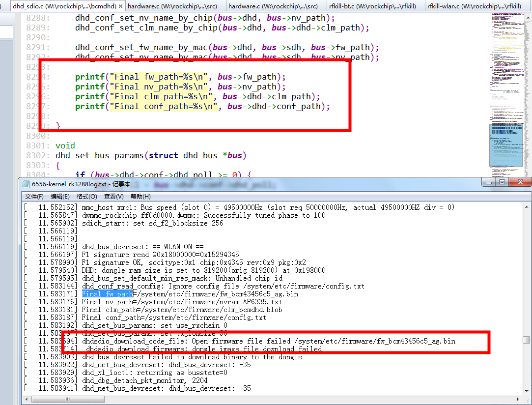This screenshot has height=405, width=532.
Task: Minimize the Notepad log window
Action: click(489, 182)
